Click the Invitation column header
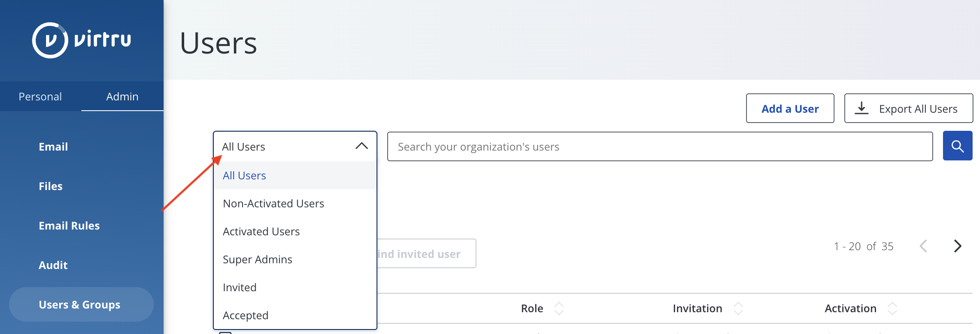Screen dimensions: 980x334 tap(698, 308)
